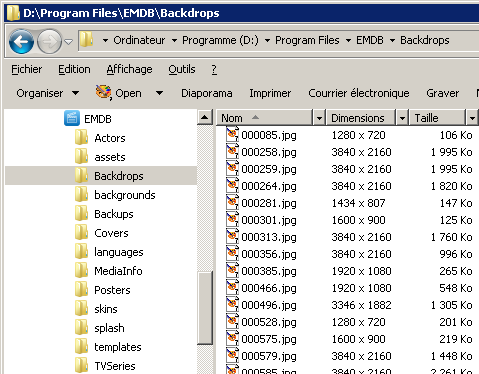Go to Ordinateur in the address bar
Viewport: 479px width, 374px height.
coord(139,40)
